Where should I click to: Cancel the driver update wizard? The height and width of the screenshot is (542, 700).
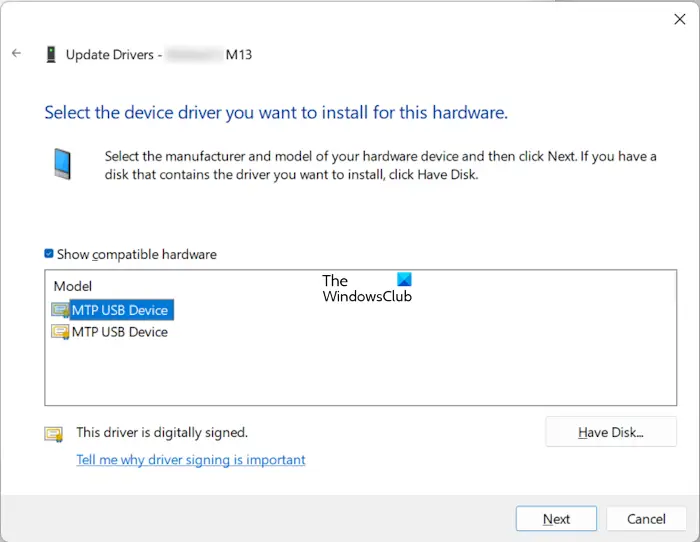646,519
